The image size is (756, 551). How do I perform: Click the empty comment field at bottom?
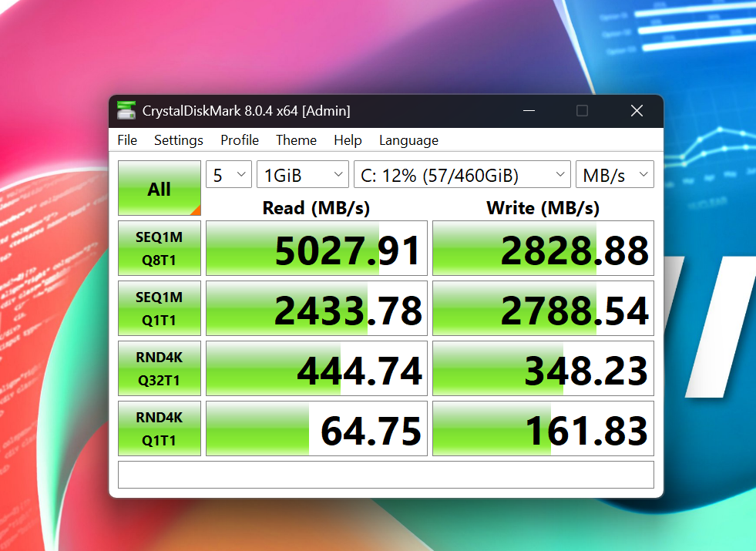coord(386,475)
